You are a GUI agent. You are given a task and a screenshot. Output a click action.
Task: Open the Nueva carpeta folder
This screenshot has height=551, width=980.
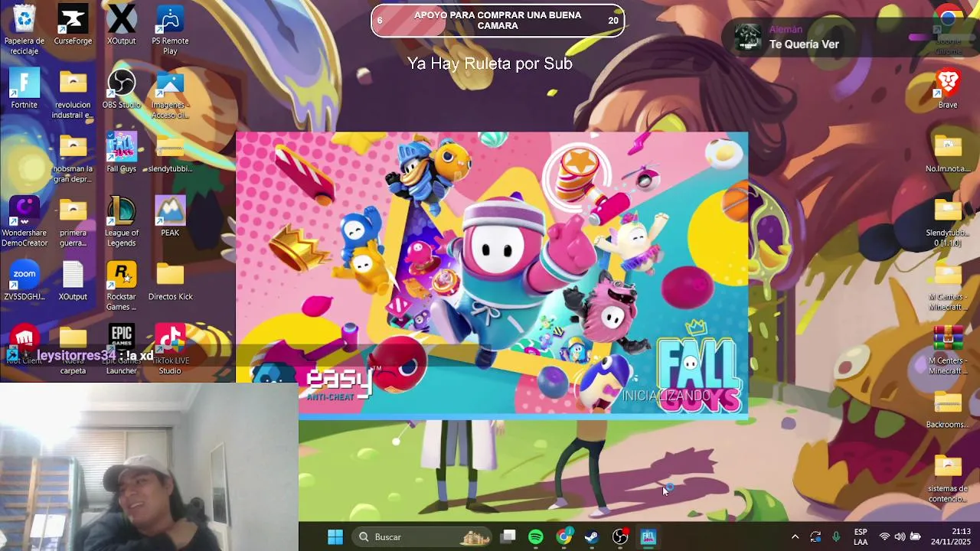73,350
